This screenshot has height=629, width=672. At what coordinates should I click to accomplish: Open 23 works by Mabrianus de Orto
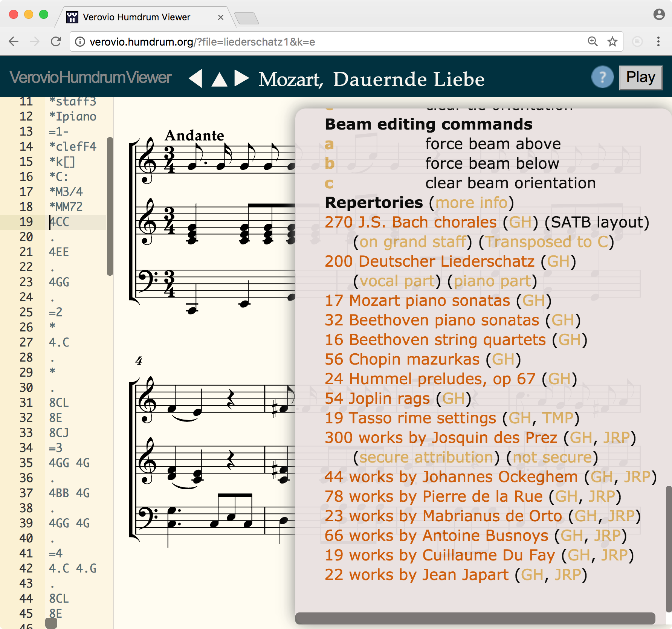tap(443, 516)
